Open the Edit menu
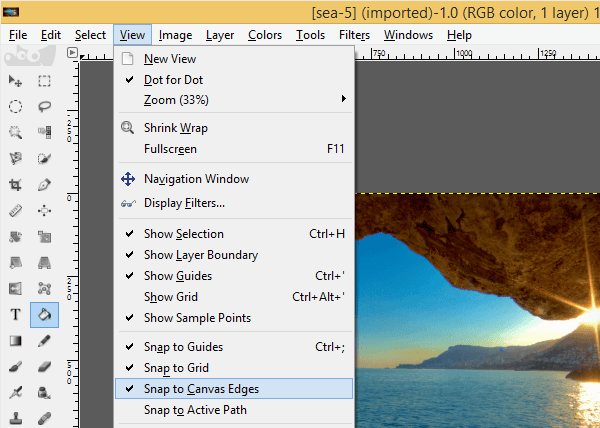 [51, 35]
